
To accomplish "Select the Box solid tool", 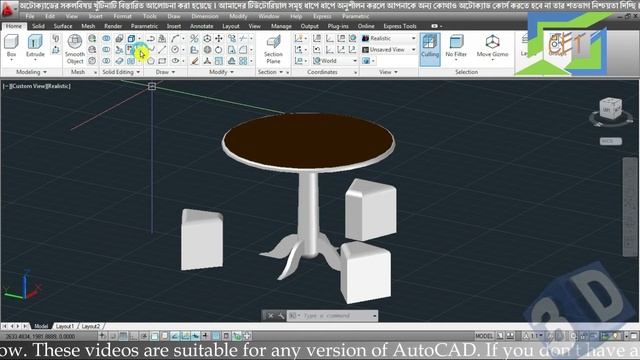I will click(x=11, y=46).
